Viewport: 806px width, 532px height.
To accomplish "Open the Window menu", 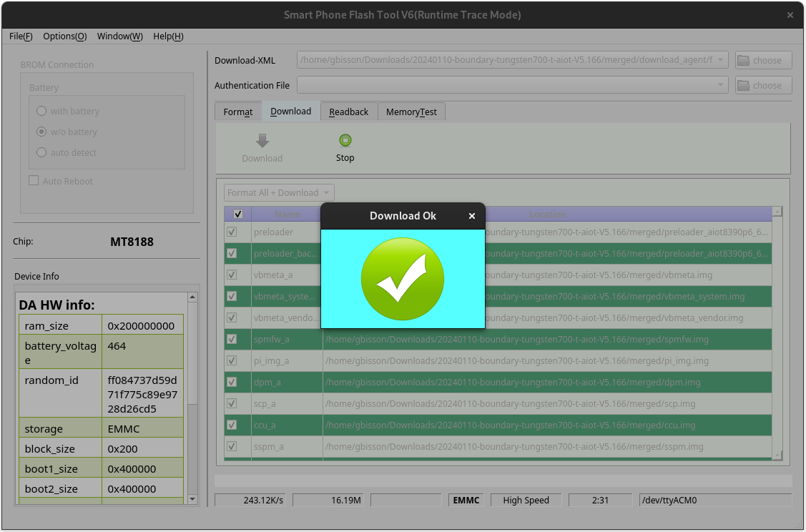I will click(119, 36).
